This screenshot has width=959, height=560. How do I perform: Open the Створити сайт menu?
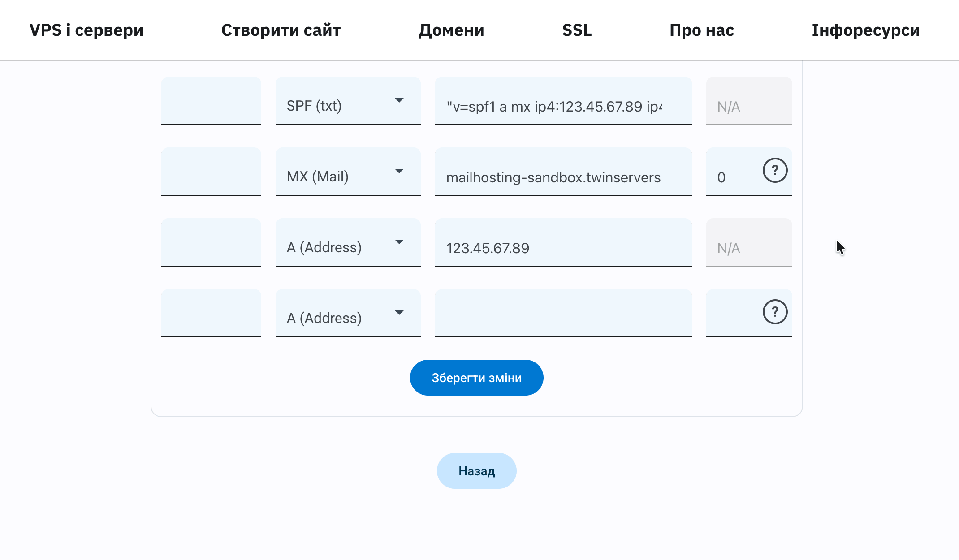[x=281, y=30]
